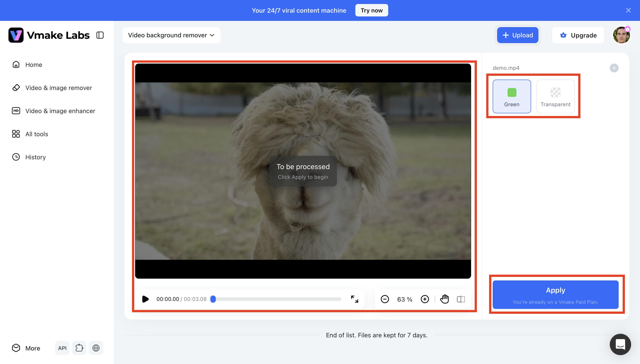Click the Upgrade crown icon
640x364 pixels.
pyautogui.click(x=563, y=35)
